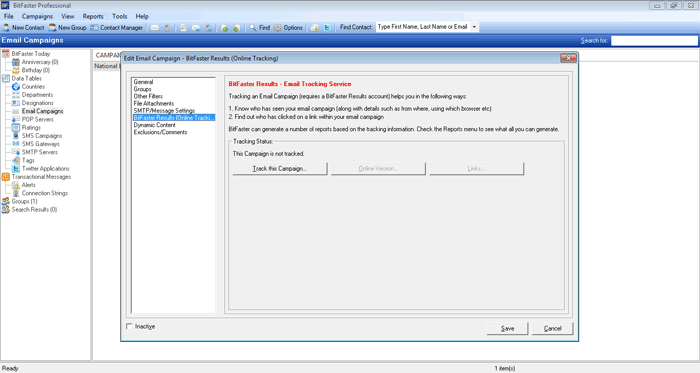Click the Online Version button
This screenshot has width=700, height=373.
tap(378, 169)
